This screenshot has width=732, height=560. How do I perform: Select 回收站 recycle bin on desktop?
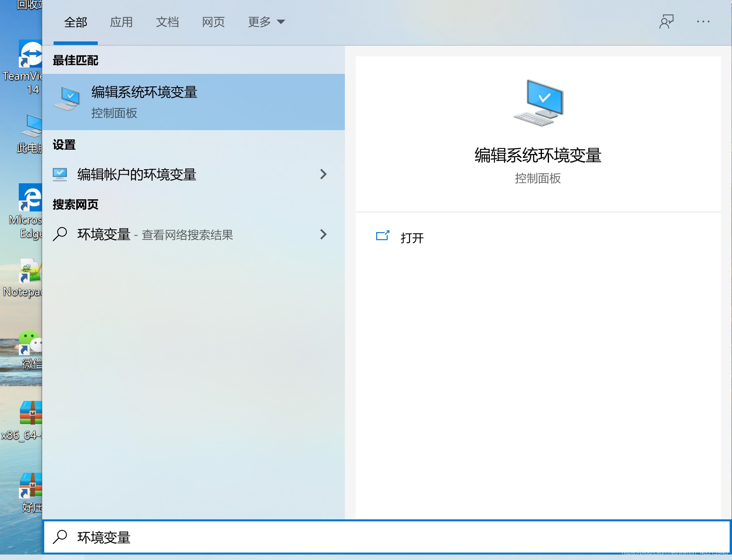(29, 5)
